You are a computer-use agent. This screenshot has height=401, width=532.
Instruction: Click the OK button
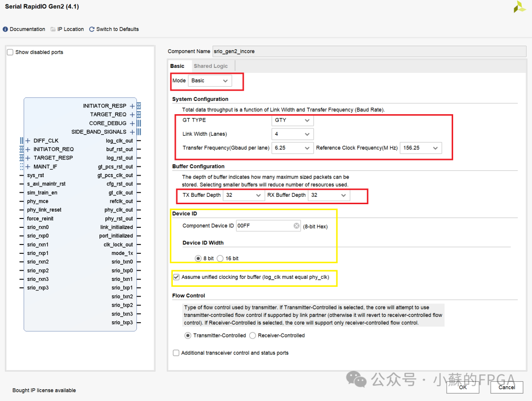pos(463,387)
